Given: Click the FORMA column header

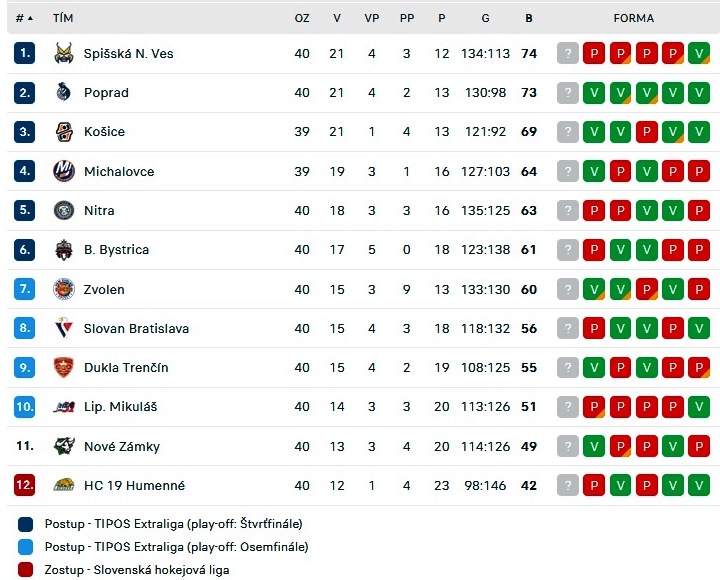Looking at the screenshot, I should (633, 18).
